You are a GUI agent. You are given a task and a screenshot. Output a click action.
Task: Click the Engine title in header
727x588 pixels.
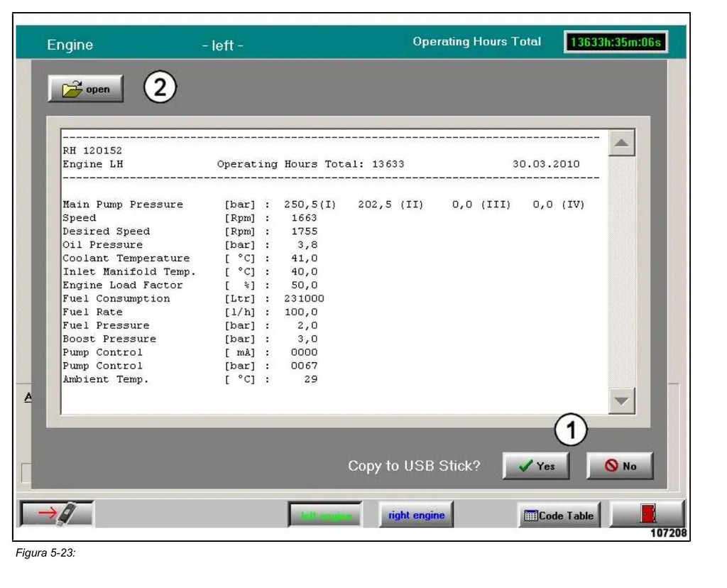[x=70, y=45]
